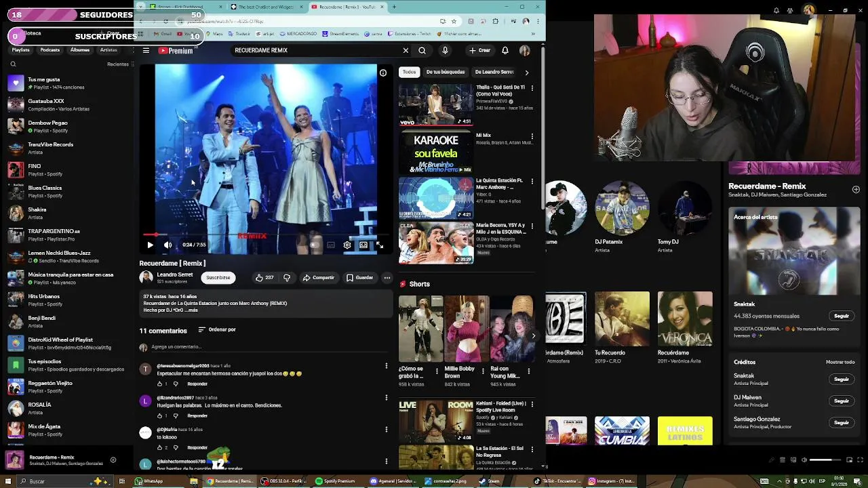Select the Todos filter chip
The image size is (868, 488).
(x=409, y=72)
